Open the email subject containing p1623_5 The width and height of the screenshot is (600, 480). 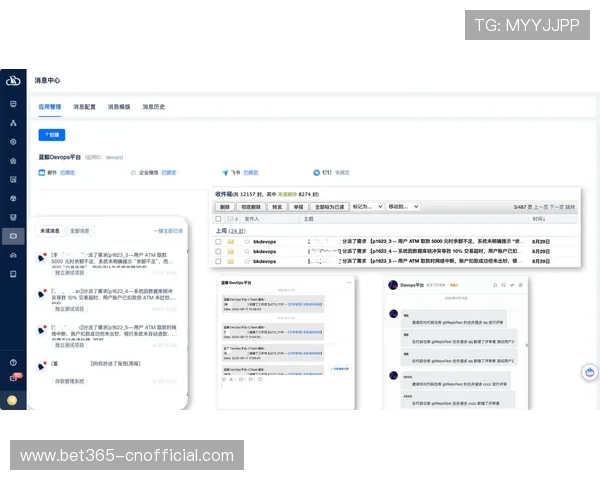(416, 261)
